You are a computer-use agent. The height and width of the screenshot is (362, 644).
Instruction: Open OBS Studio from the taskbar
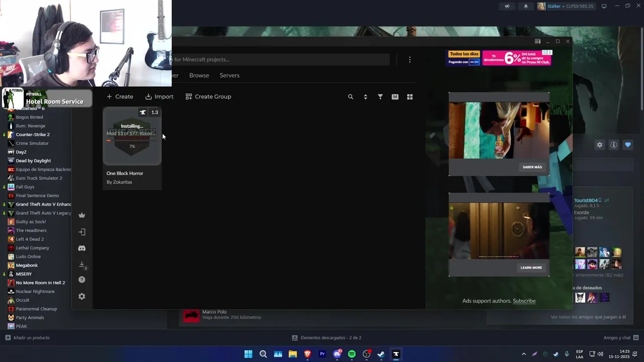pos(367,354)
